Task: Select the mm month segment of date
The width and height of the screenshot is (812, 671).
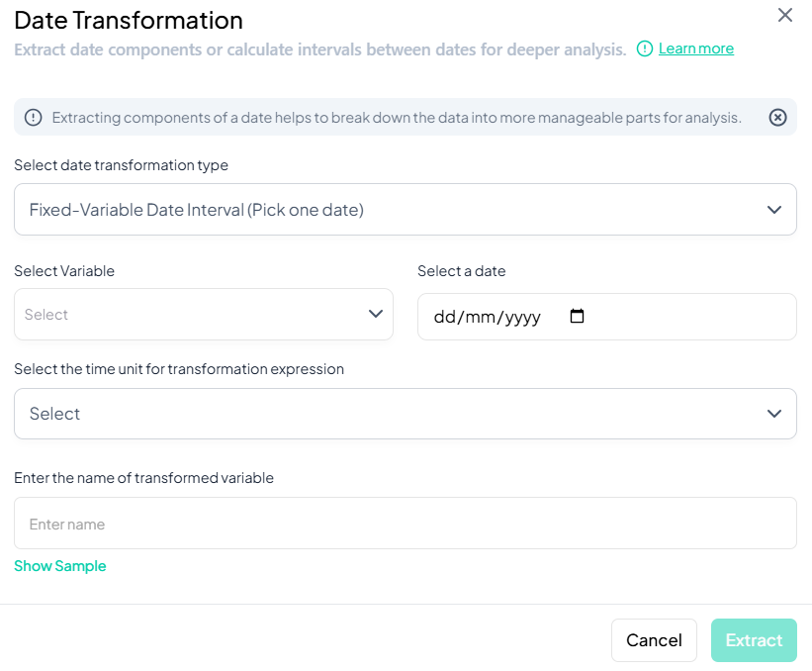Action: point(478,318)
